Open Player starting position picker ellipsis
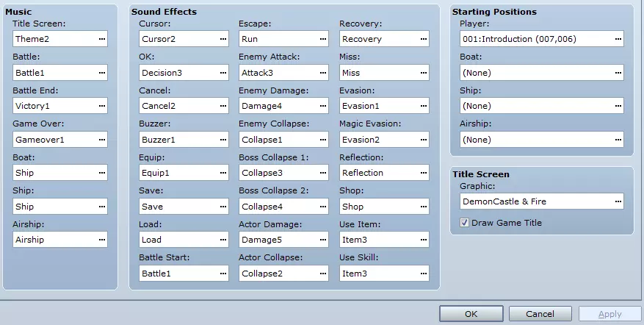644x325 pixels. tap(618, 39)
